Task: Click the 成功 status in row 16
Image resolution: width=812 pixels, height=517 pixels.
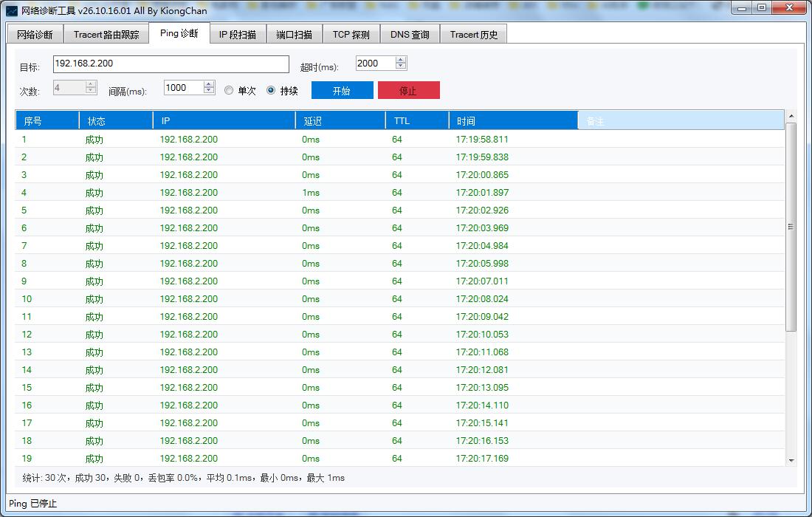Action: (x=94, y=405)
